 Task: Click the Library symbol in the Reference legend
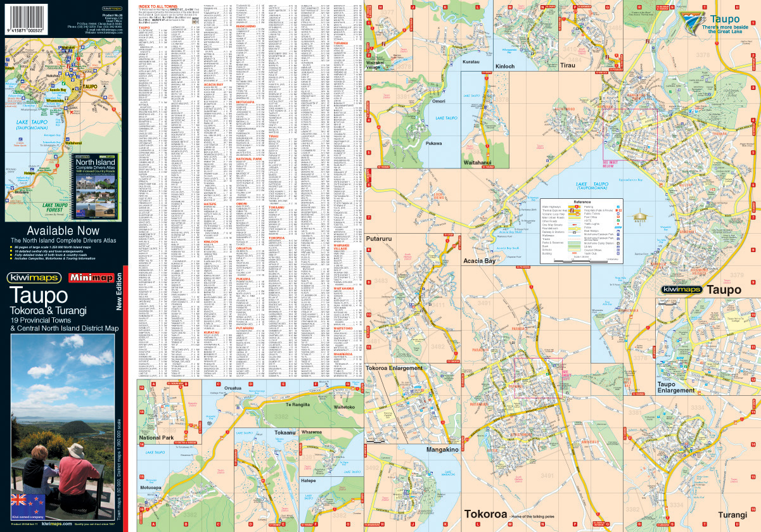pos(618,247)
